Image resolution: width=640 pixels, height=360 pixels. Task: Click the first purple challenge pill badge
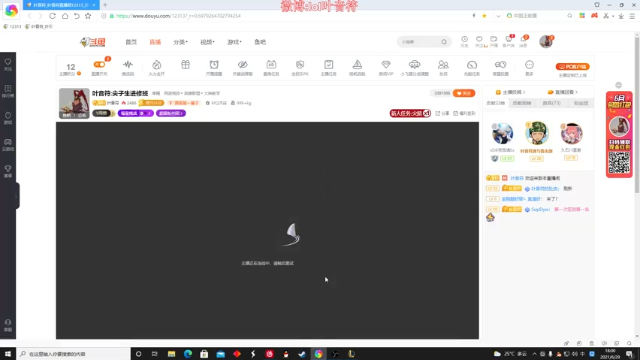(136, 113)
